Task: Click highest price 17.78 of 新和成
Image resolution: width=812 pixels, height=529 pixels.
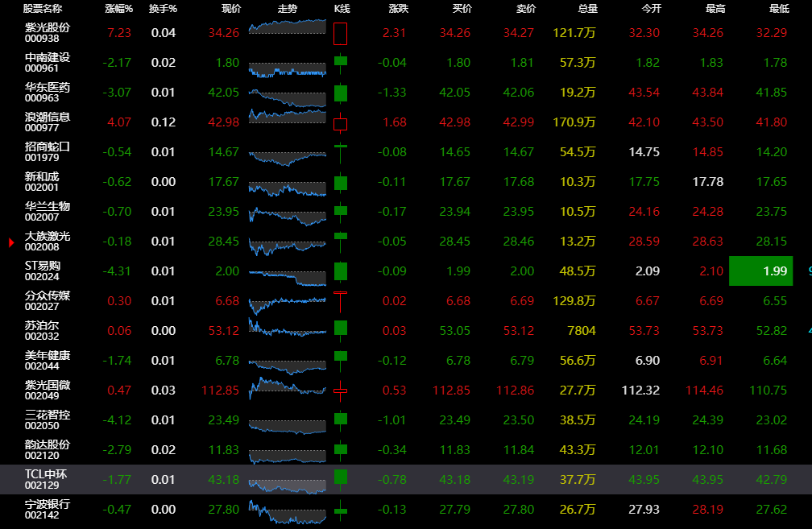Action: point(708,182)
